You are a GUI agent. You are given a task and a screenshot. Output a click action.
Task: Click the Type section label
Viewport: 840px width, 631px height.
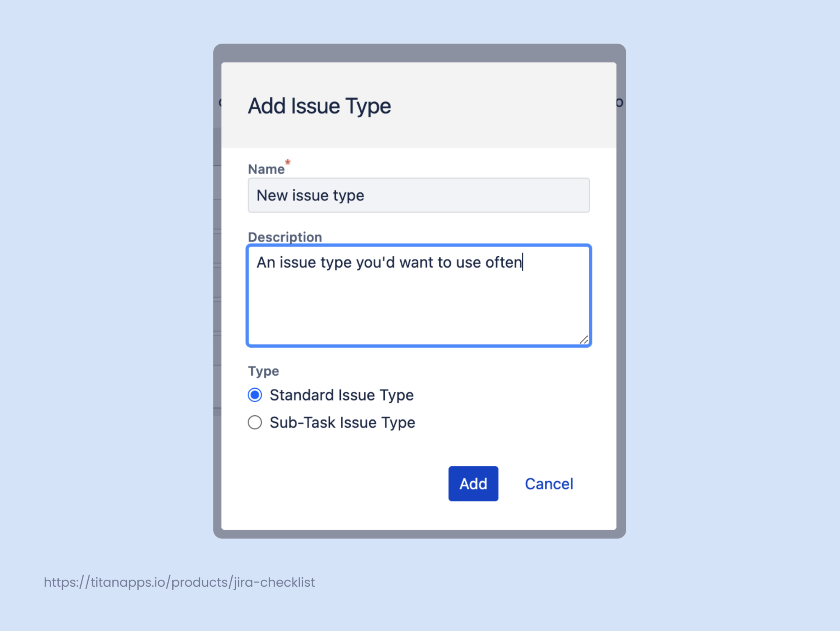(263, 371)
